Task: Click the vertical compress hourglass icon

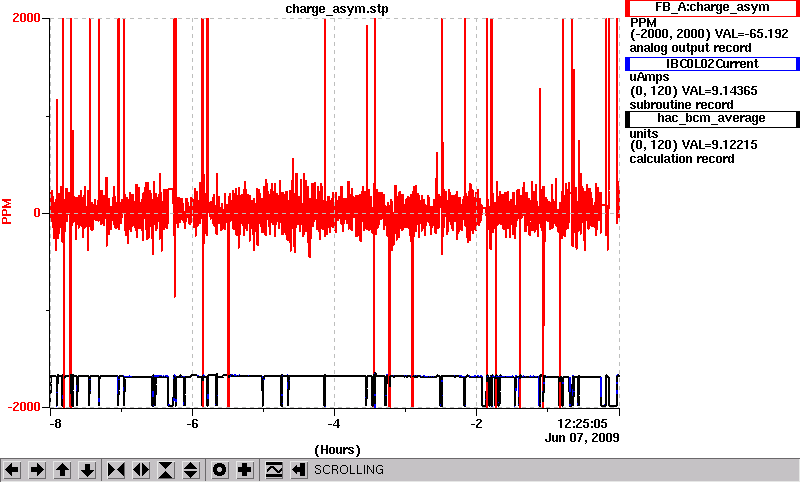Action: (x=166, y=470)
